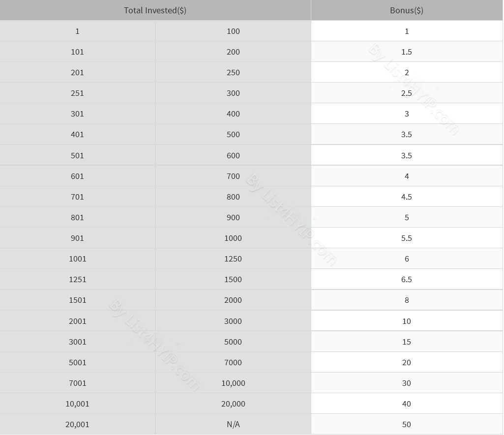The image size is (504, 435).
Task: Select the cell showing 1501
Action: coord(78,300)
